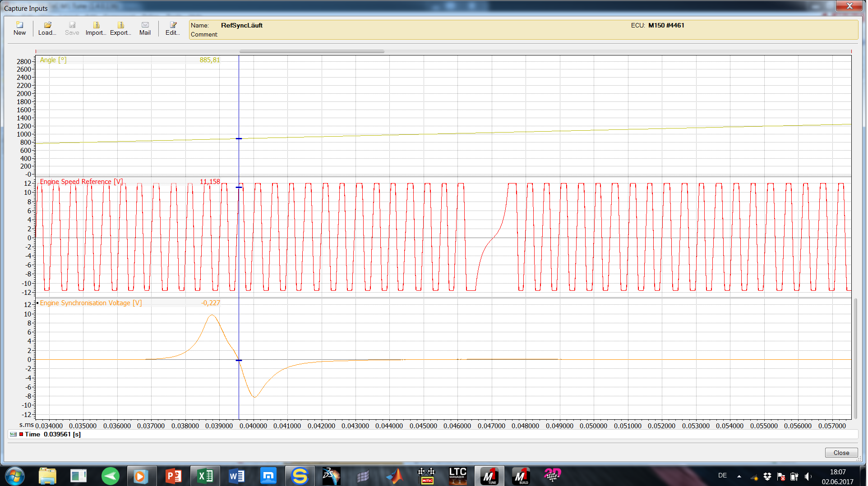Click the New capture toolbar icon
This screenshot has height=486, width=868.
19,28
